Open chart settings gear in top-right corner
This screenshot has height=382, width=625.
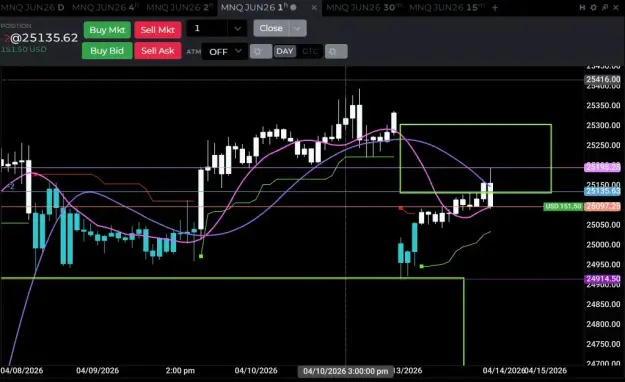[594, 8]
